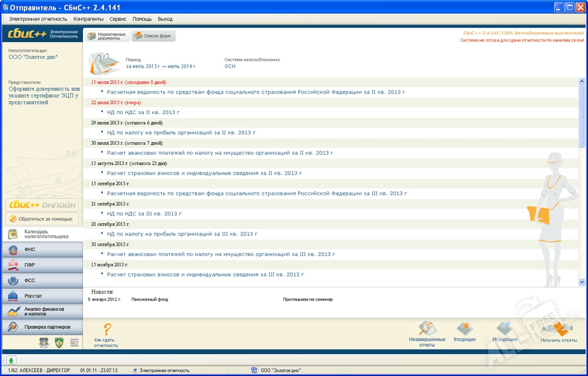Screen dimensions: 588x376
Task: Select the ФСС sidebar section
Action: (x=41, y=280)
